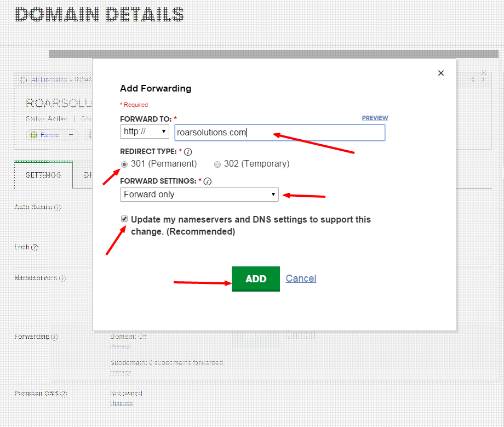Go to All Domains breadcrumb link

click(x=49, y=80)
